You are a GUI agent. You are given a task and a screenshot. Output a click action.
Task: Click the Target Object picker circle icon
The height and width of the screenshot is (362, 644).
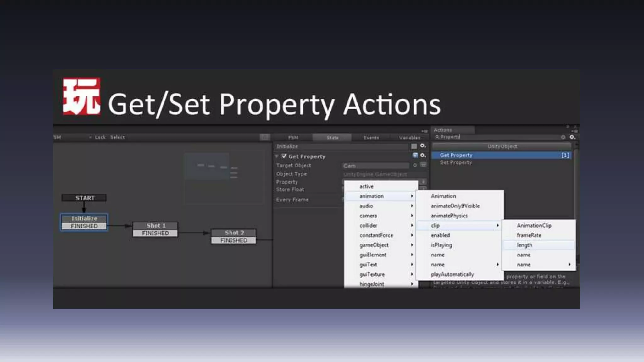pyautogui.click(x=415, y=165)
